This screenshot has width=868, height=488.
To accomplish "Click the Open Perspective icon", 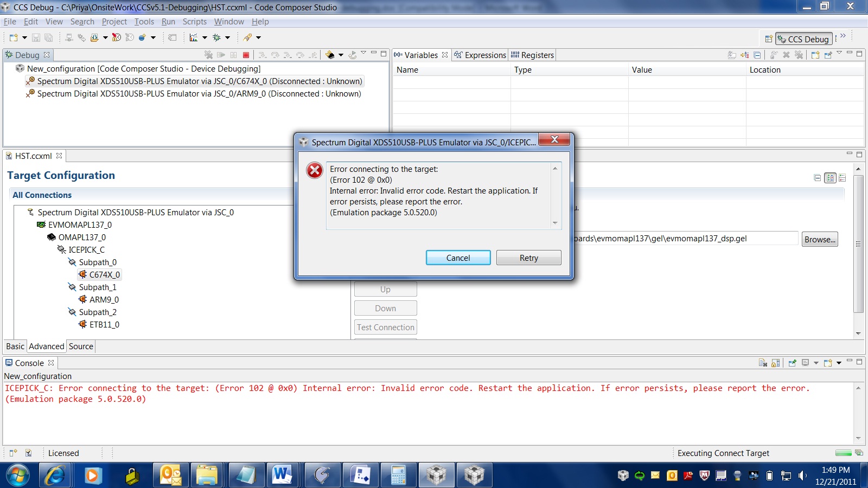I will (768, 39).
